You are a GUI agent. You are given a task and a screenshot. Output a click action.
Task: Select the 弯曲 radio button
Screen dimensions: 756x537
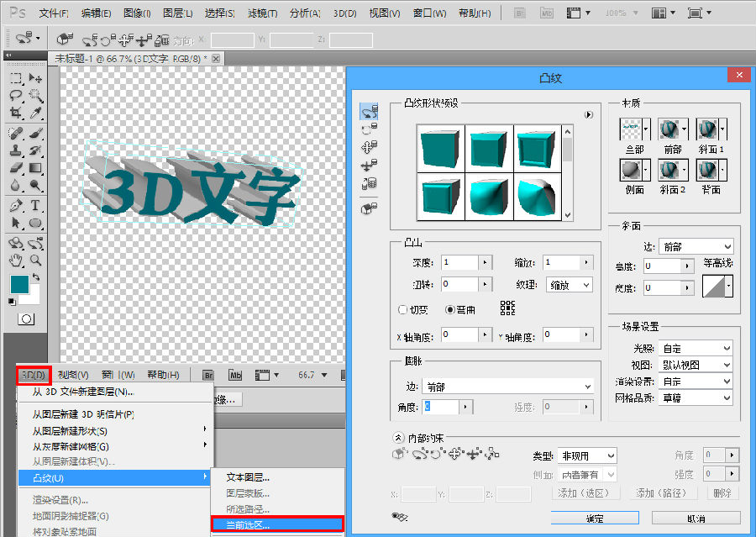tap(450, 310)
